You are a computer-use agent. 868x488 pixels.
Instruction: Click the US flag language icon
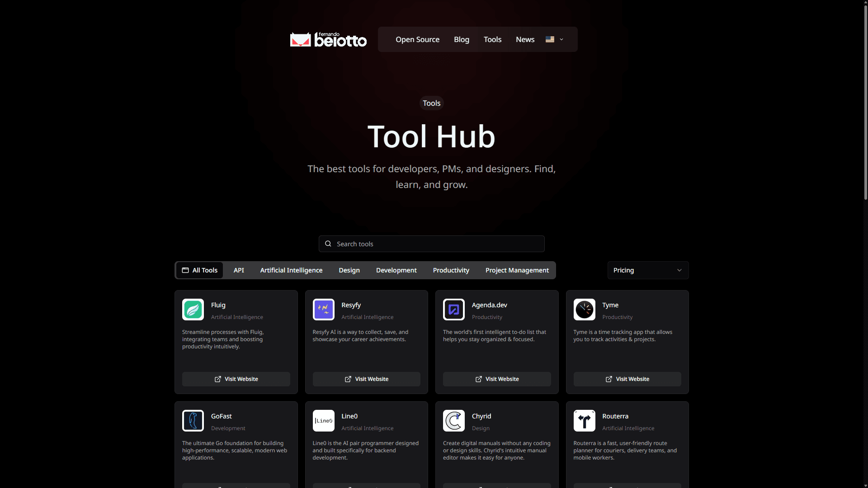[550, 39]
